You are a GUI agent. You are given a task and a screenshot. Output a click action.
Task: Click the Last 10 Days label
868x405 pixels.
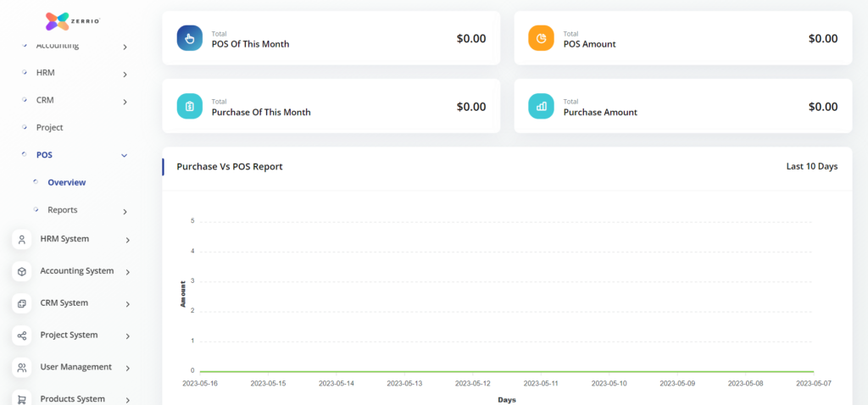[x=811, y=166]
